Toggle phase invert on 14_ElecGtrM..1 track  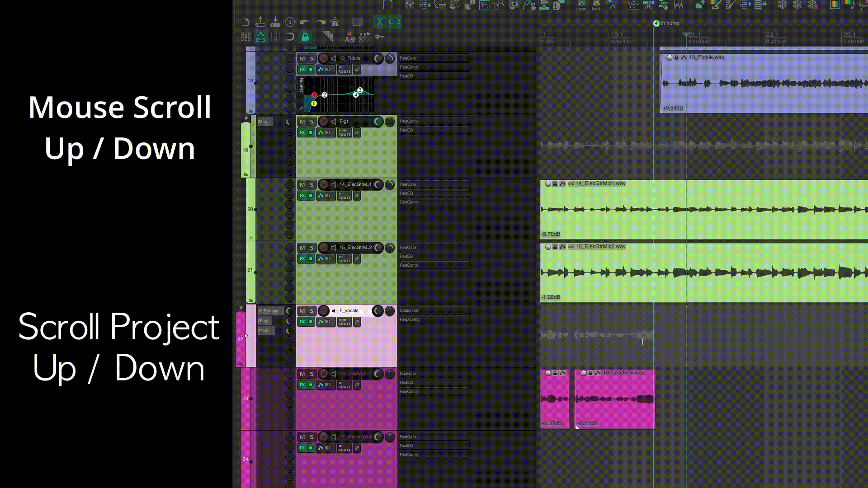click(357, 196)
